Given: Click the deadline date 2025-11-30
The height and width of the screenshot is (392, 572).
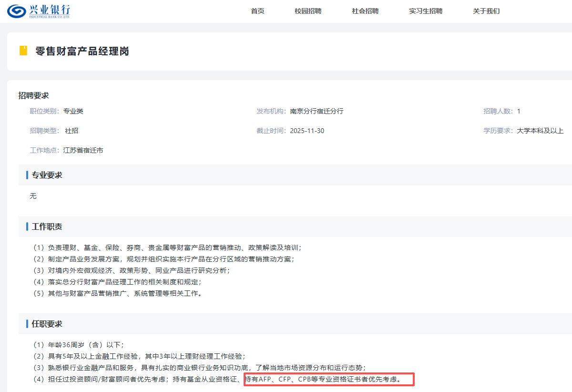Looking at the screenshot, I should 307,131.
